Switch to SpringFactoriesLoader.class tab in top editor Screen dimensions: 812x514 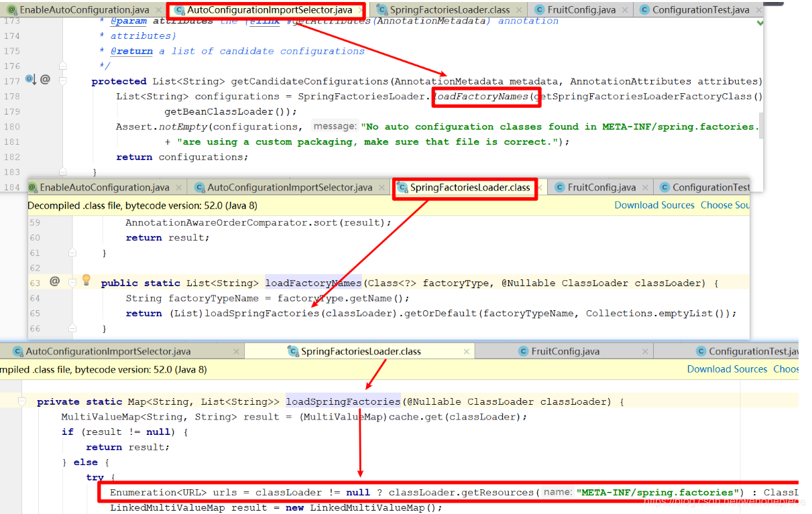click(x=450, y=10)
